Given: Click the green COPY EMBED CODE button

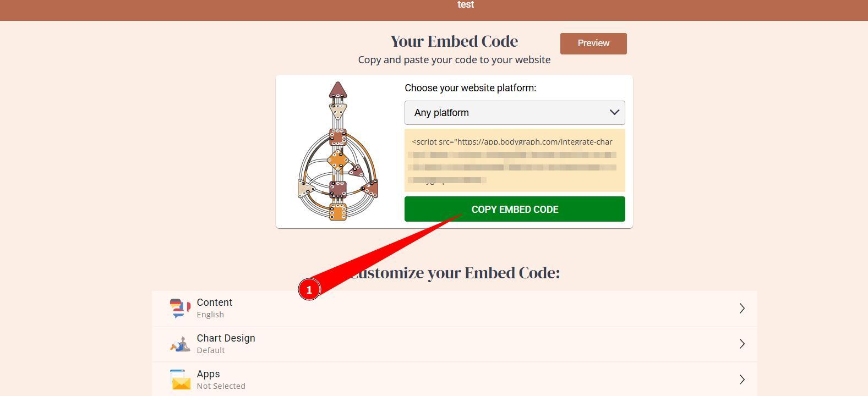Looking at the screenshot, I should pyautogui.click(x=515, y=209).
